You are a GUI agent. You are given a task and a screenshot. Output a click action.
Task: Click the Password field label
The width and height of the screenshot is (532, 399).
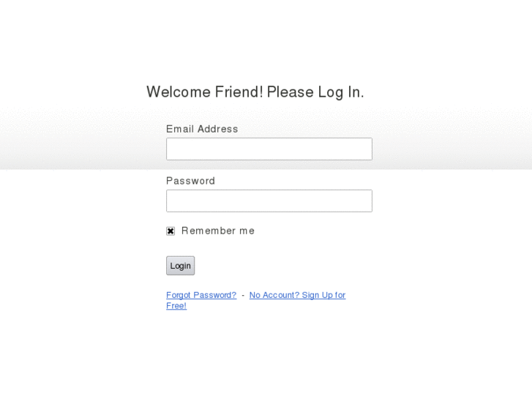tap(190, 181)
